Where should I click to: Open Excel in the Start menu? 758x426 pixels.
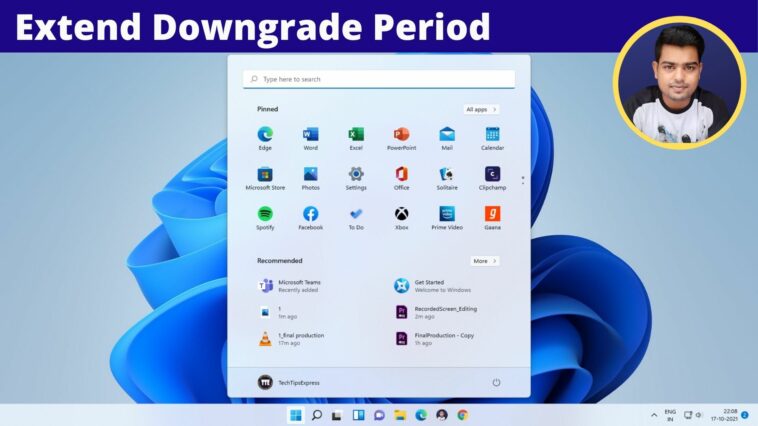(356, 135)
